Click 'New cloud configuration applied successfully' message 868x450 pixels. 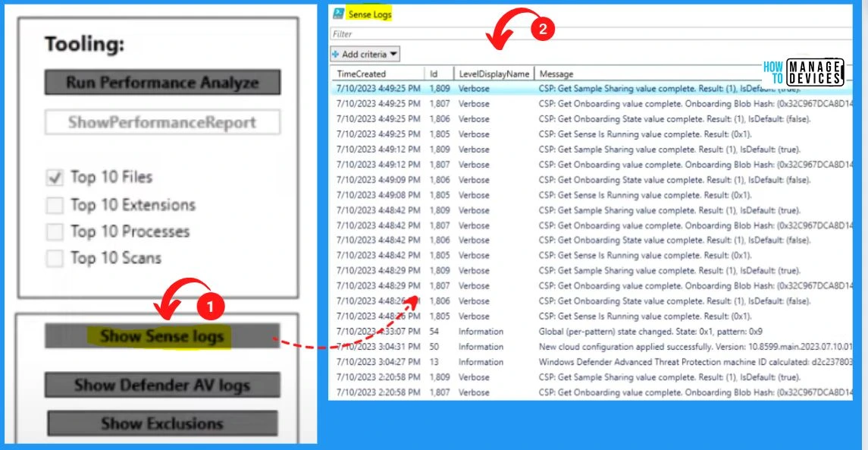pyautogui.click(x=695, y=347)
